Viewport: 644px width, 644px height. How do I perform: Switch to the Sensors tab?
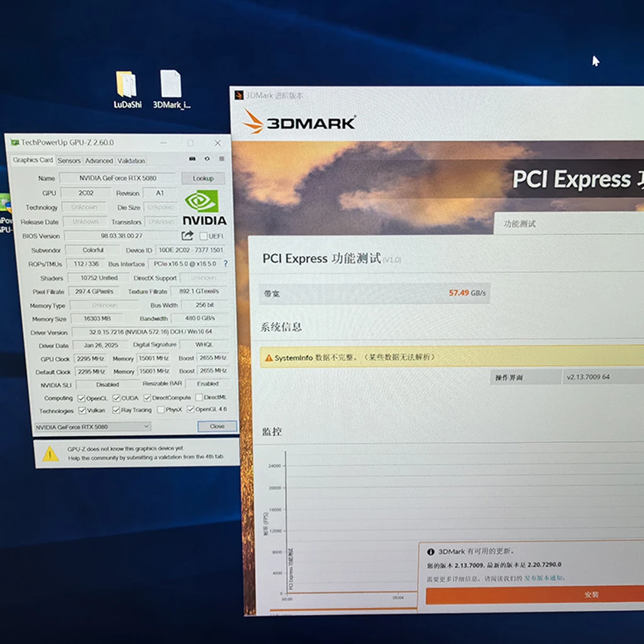(69, 160)
